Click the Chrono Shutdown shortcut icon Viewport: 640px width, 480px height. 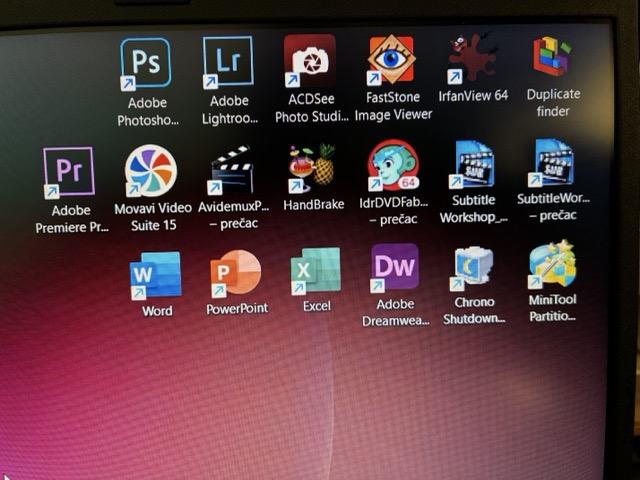(473, 268)
